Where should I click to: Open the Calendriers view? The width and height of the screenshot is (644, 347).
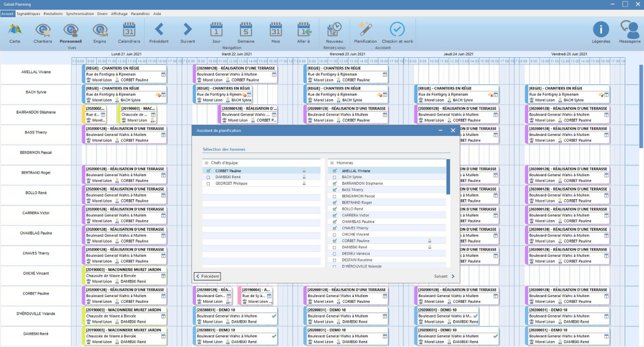click(129, 32)
